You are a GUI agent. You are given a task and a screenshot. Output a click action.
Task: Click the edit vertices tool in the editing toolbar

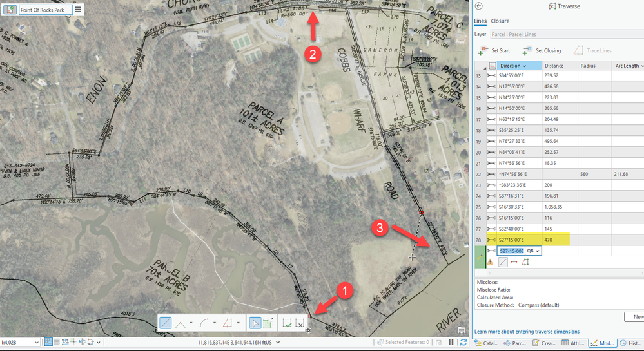[268, 323]
